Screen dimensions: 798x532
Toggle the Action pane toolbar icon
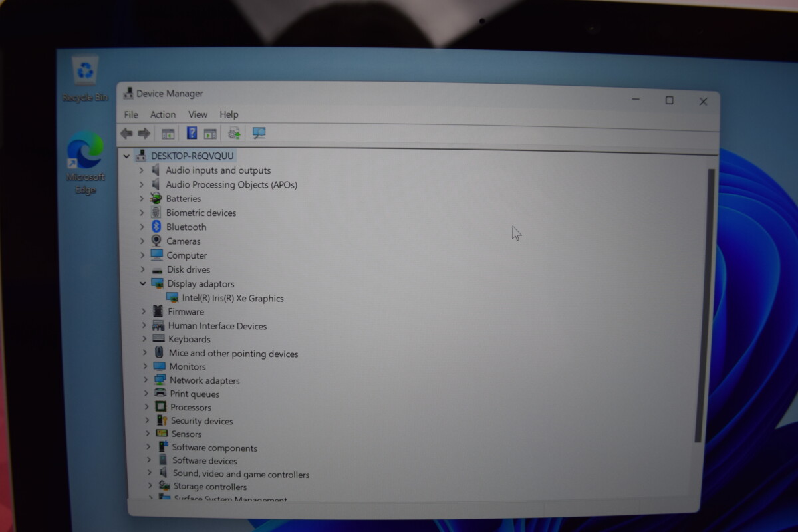[210, 134]
